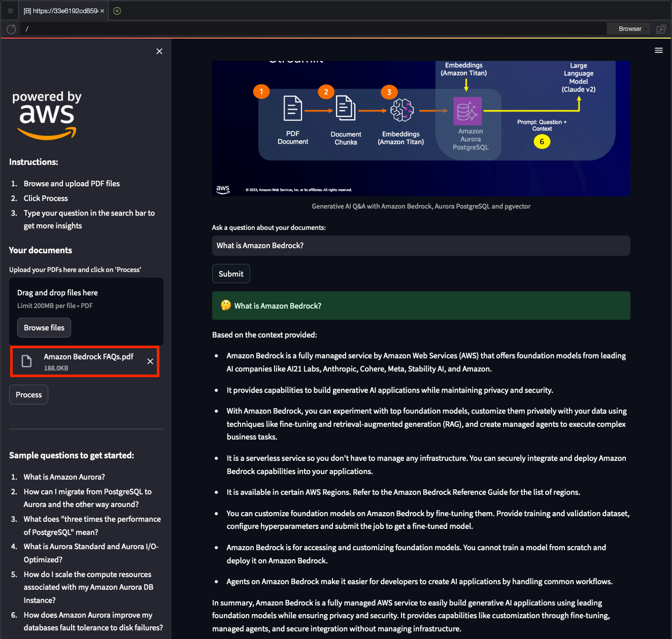Click the bullet starting 'With Amazon Bedrock, you can experiment'
Image resolution: width=672 pixels, height=639 pixels.
coord(427,424)
